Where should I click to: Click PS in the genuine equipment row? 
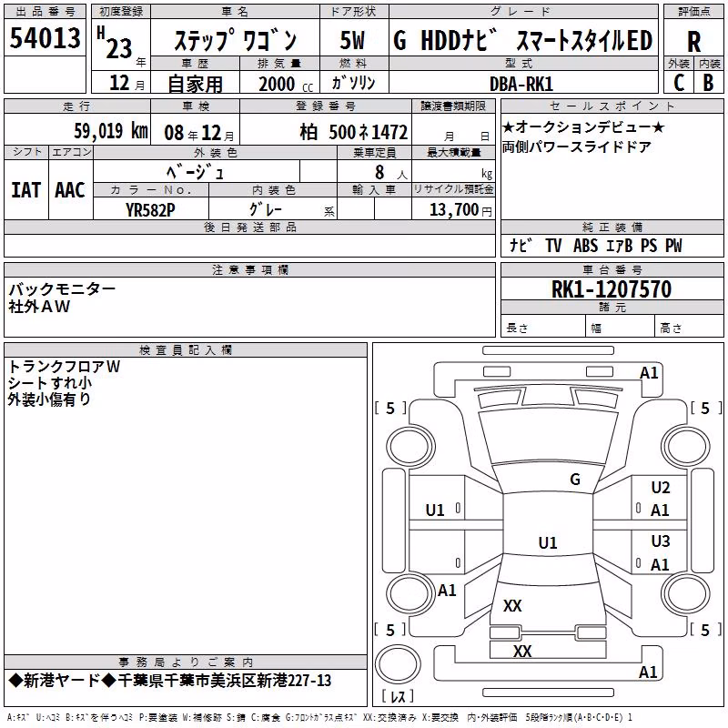(649, 246)
